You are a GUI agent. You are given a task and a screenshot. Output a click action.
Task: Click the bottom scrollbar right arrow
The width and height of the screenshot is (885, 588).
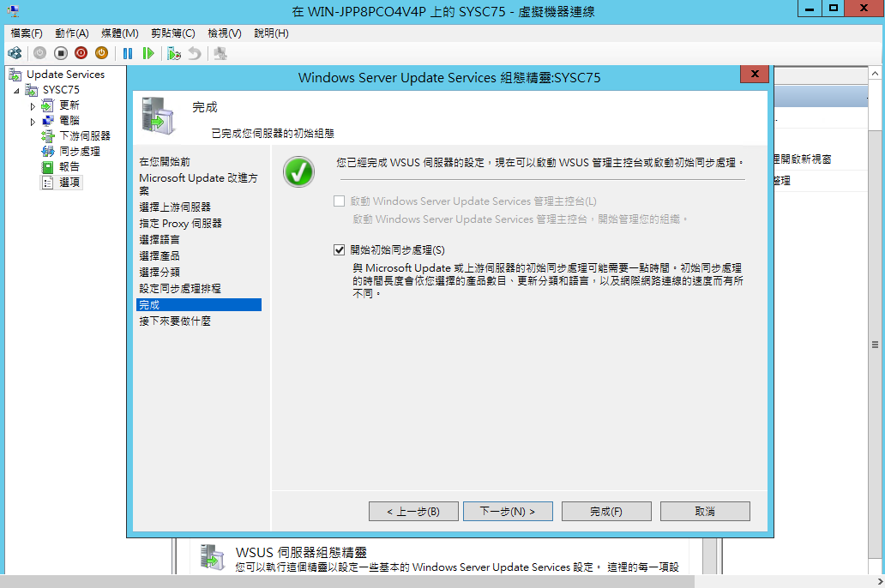[879, 581]
